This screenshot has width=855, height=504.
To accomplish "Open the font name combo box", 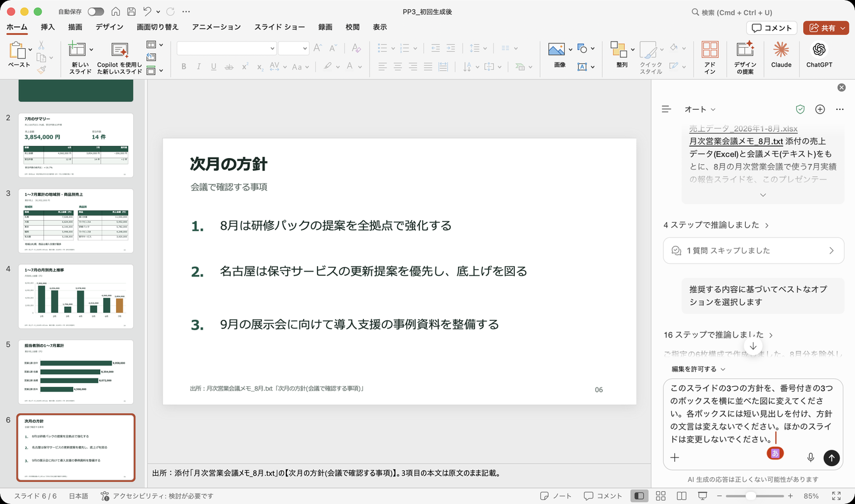I will pos(227,48).
